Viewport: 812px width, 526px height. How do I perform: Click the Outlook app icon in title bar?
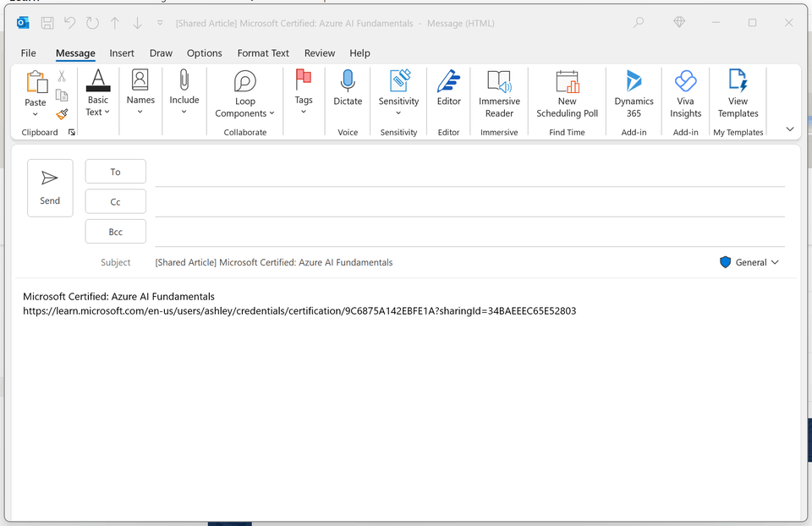click(x=23, y=23)
